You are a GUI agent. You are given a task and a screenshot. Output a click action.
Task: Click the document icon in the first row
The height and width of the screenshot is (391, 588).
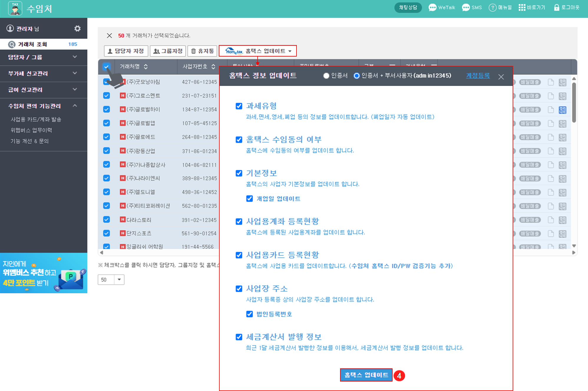pyautogui.click(x=551, y=82)
